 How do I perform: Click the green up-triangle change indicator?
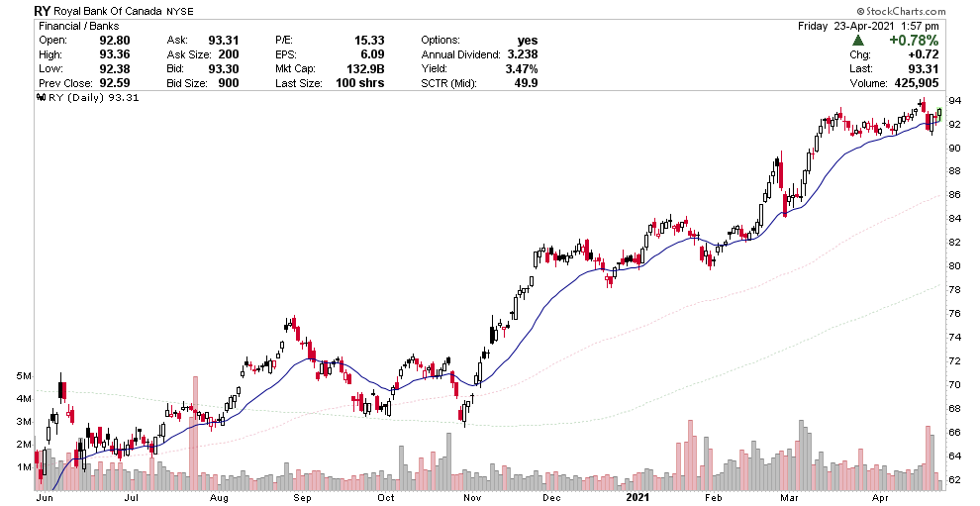point(859,41)
